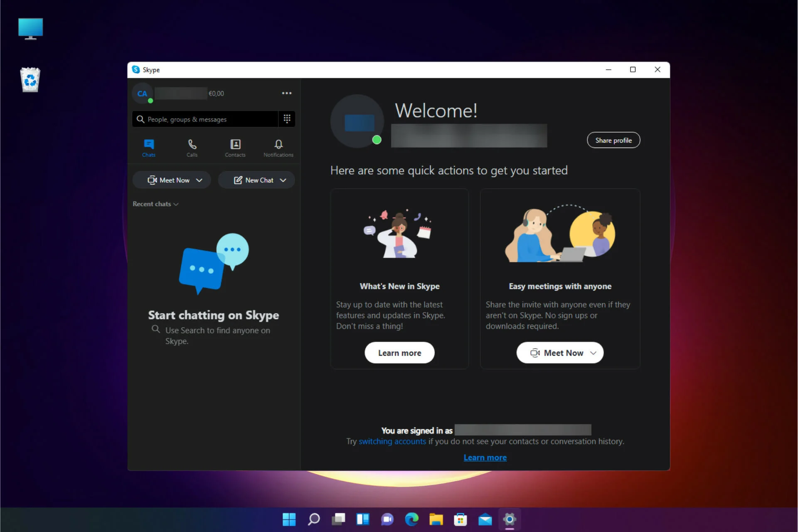Click the Skype credit balance €0,00
This screenshot has width=798, height=532.
[216, 94]
